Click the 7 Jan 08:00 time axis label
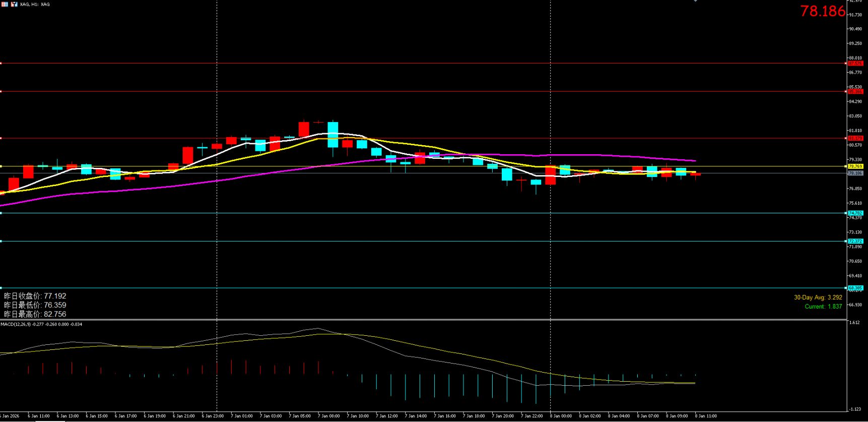The height and width of the screenshot is (422, 868). click(x=329, y=416)
